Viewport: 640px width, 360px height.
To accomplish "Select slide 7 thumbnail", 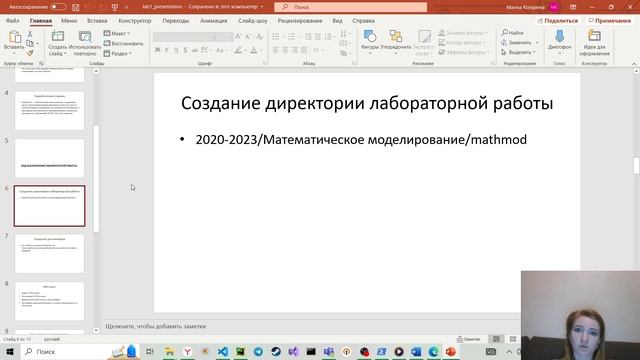I will point(49,253).
